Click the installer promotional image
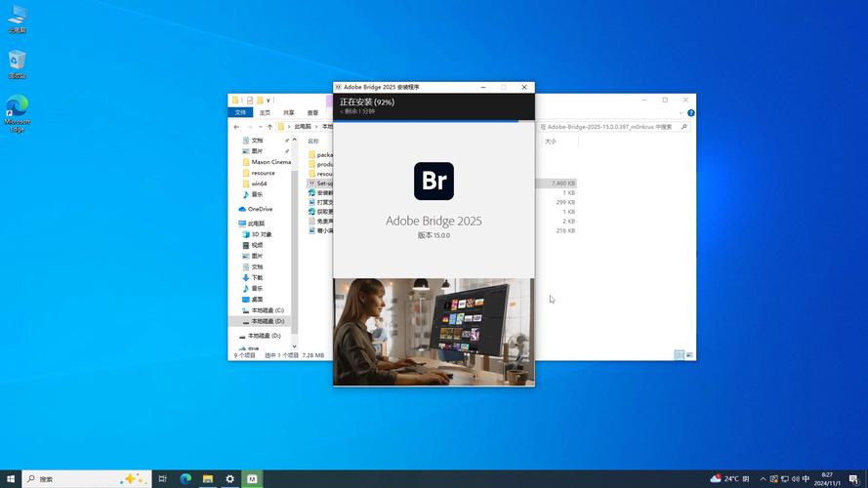Viewport: 868px width, 488px height. (434, 332)
